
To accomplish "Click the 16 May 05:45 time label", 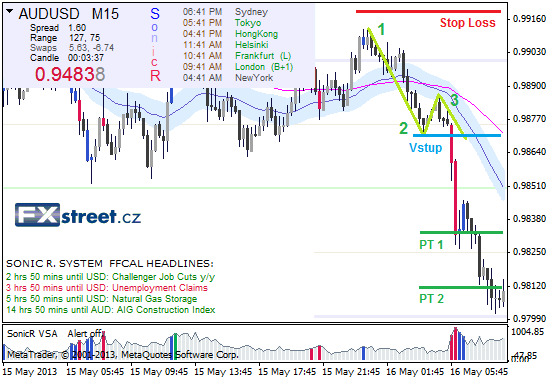I will [479, 372].
